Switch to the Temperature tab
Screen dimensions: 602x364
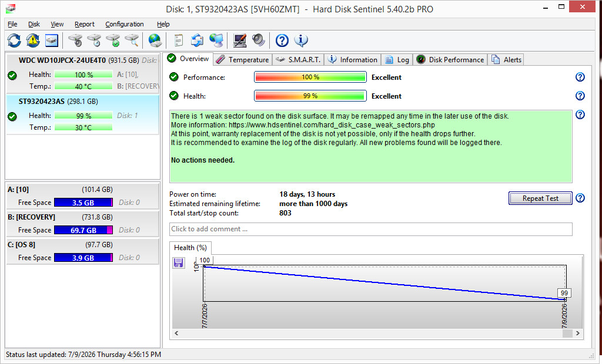242,60
